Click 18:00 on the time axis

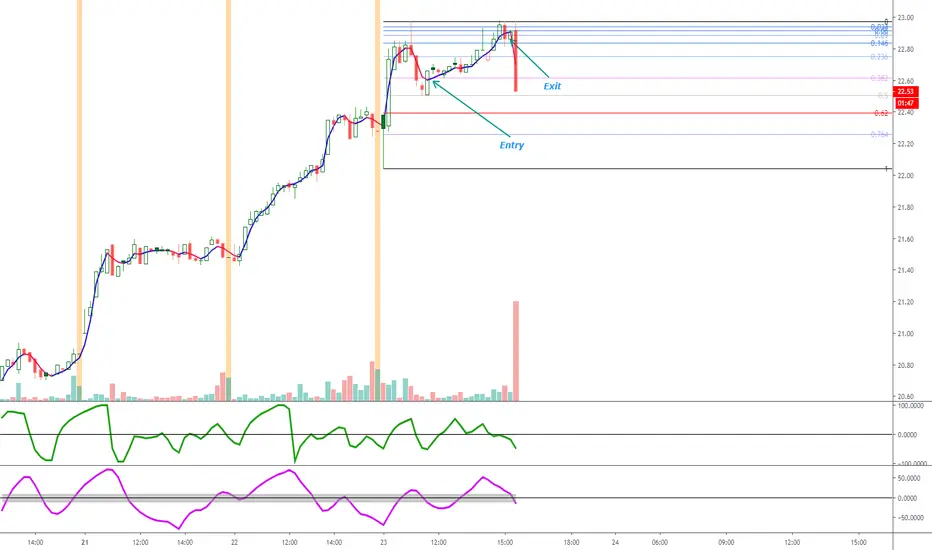tap(571, 542)
